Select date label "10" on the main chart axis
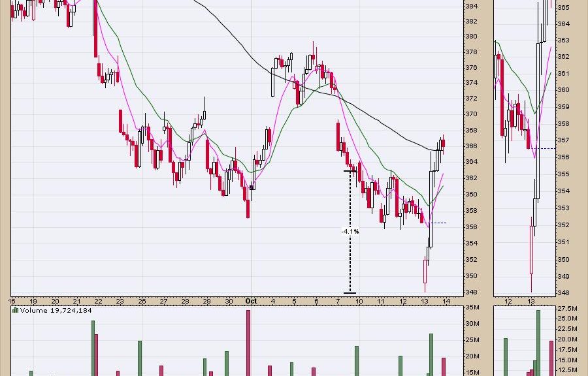The image size is (588, 376). coord(359,301)
